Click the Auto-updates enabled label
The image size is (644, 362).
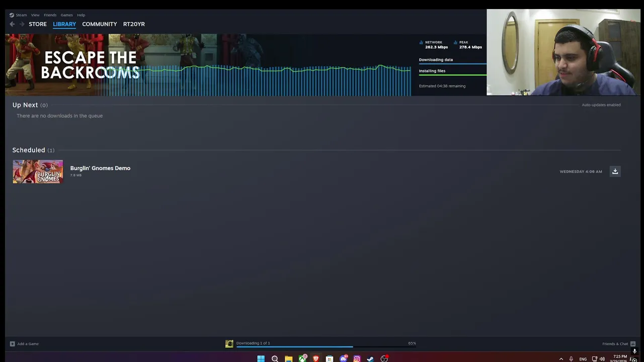(x=601, y=105)
